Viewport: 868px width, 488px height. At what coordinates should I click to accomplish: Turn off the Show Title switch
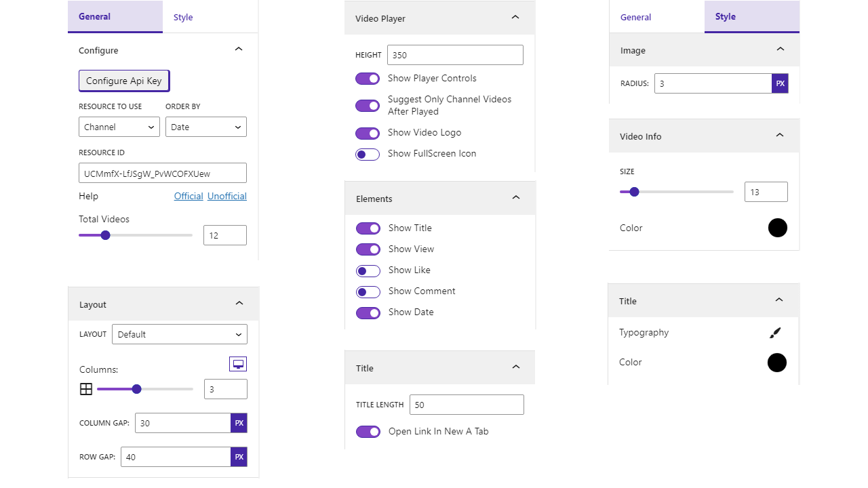368,228
